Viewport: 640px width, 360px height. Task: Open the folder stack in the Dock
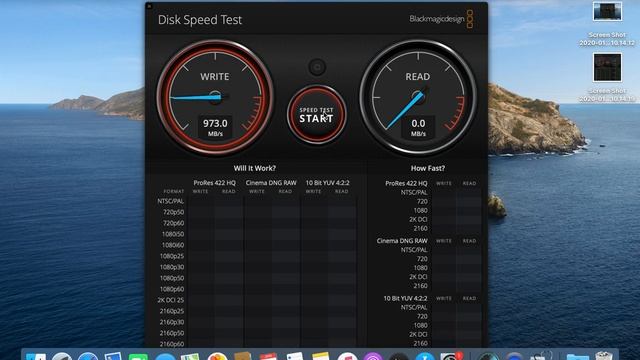coord(577,357)
